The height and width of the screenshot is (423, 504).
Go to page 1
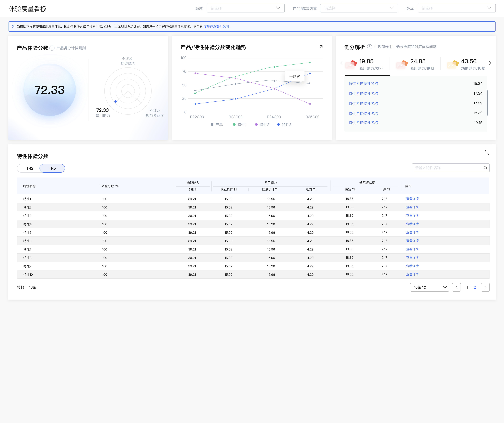coord(467,287)
